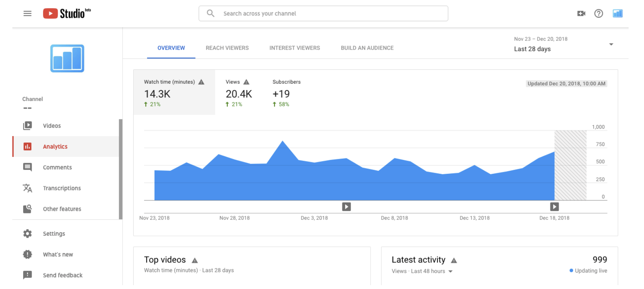Screen dimensions: 644x289
Task: Click the YouTube Studio logo
Action: click(x=67, y=13)
